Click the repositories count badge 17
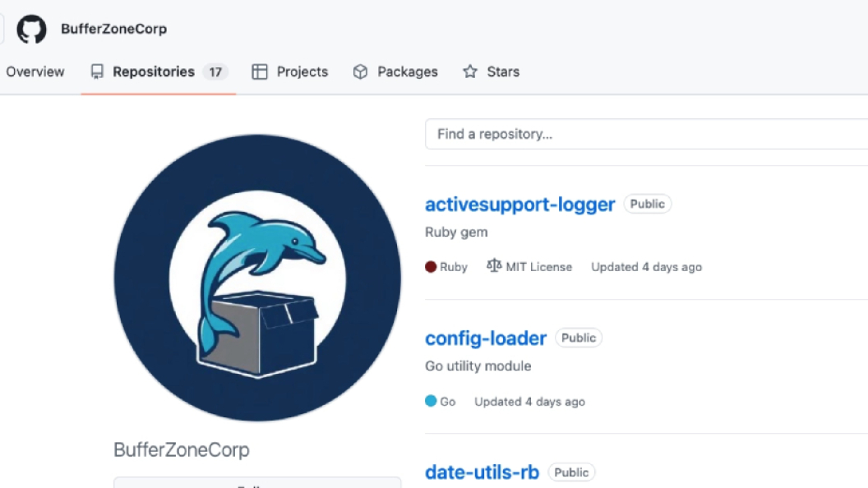Screen dimensions: 868x488 point(215,72)
